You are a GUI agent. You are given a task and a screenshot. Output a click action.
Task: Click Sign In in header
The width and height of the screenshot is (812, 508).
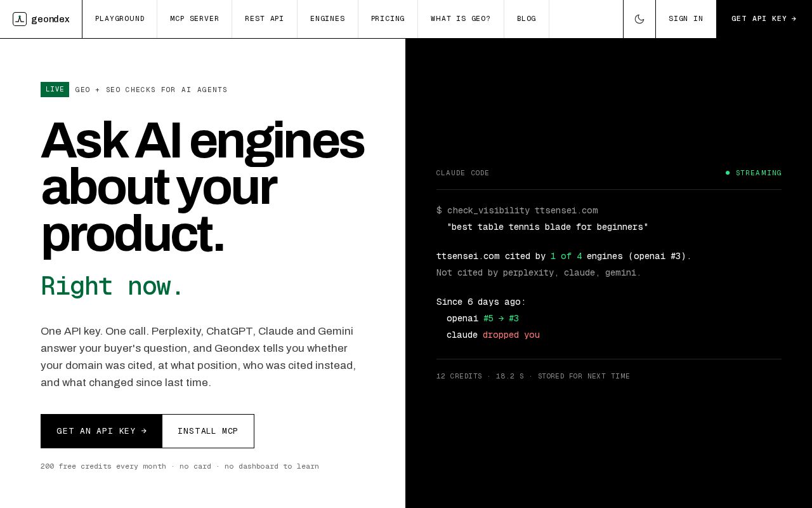pos(686,19)
